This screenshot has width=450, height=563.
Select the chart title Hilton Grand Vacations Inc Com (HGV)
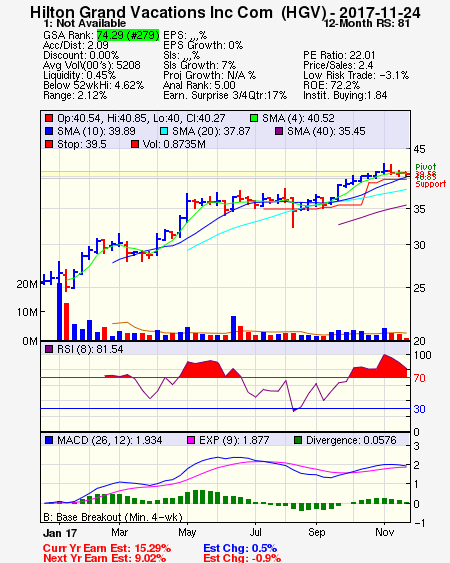tap(178, 13)
